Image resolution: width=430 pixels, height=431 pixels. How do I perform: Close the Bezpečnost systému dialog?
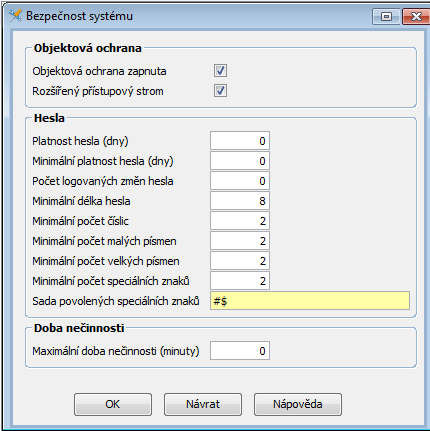416,16
